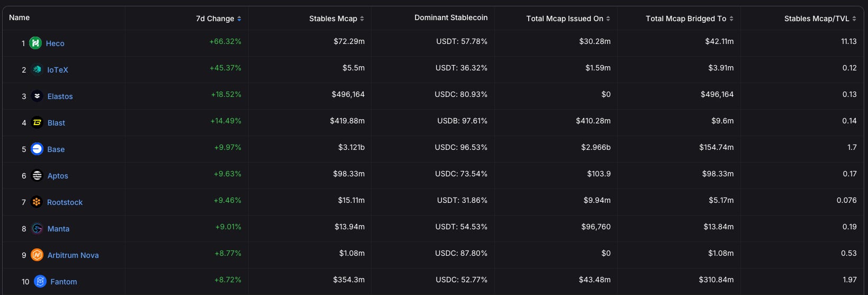Click the Dominant Stablecoin column header

point(451,17)
